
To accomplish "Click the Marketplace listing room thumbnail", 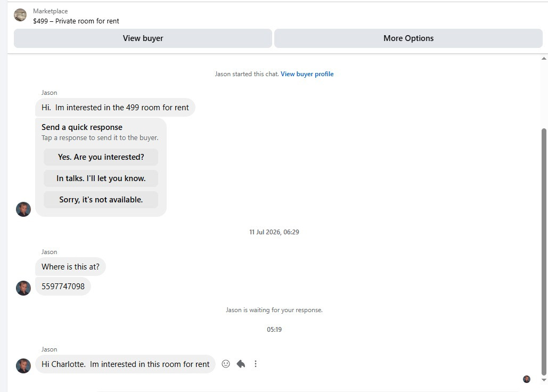I will pos(20,15).
